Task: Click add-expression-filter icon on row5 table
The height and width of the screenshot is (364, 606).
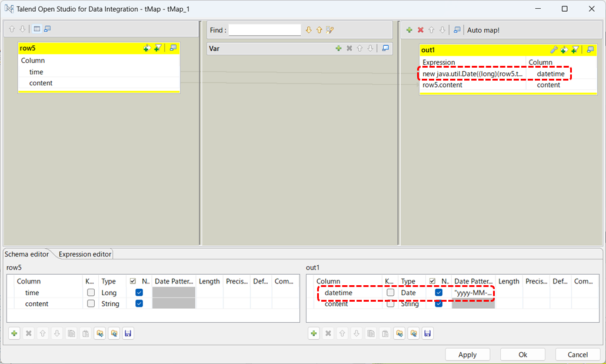Action: click(x=146, y=48)
